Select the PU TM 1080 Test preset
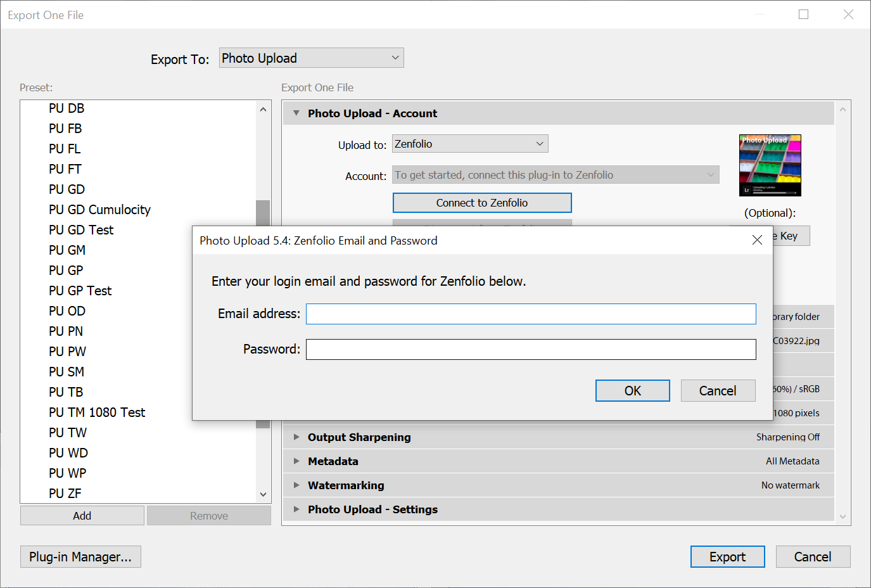The width and height of the screenshot is (871, 588). click(x=97, y=412)
